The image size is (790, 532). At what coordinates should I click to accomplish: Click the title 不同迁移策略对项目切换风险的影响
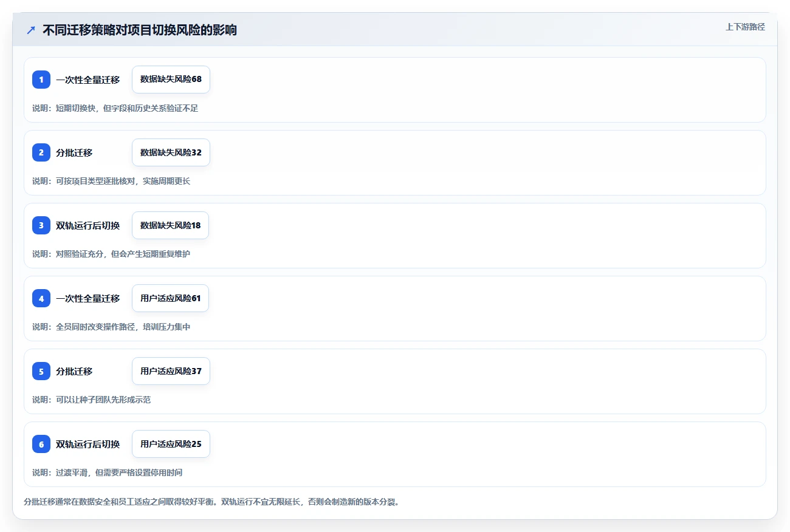coord(140,30)
